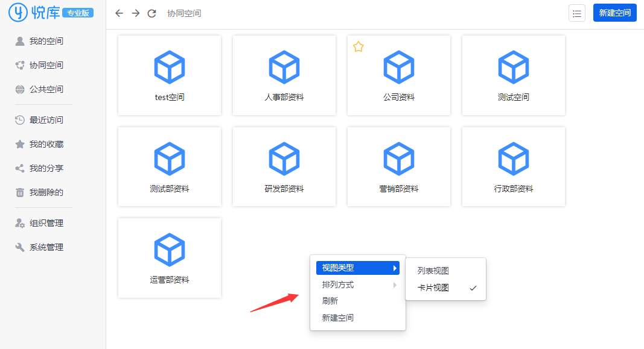Open 系统管理 in sidebar
The image size is (644, 349).
(46, 247)
